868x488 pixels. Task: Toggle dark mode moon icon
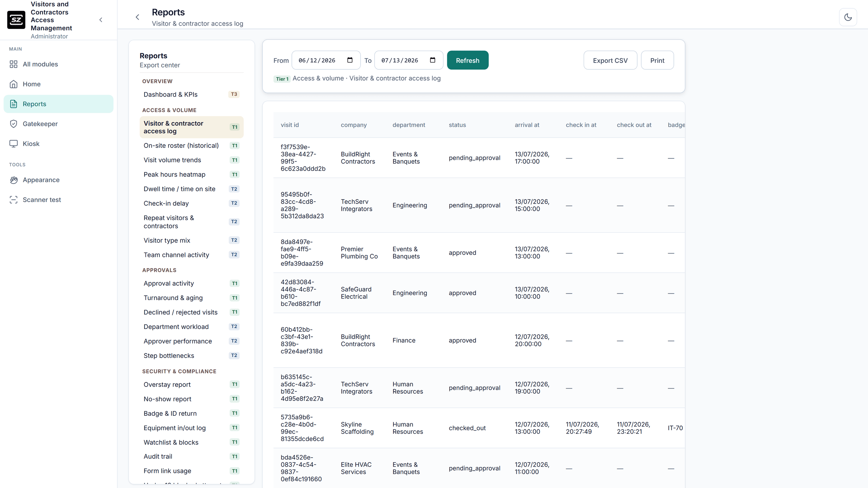point(848,17)
